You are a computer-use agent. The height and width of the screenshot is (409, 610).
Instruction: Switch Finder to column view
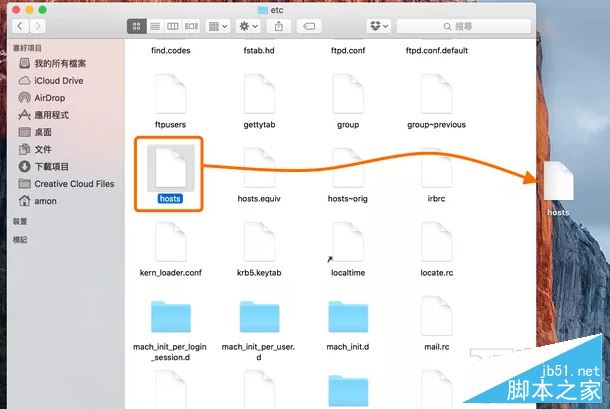(x=173, y=26)
